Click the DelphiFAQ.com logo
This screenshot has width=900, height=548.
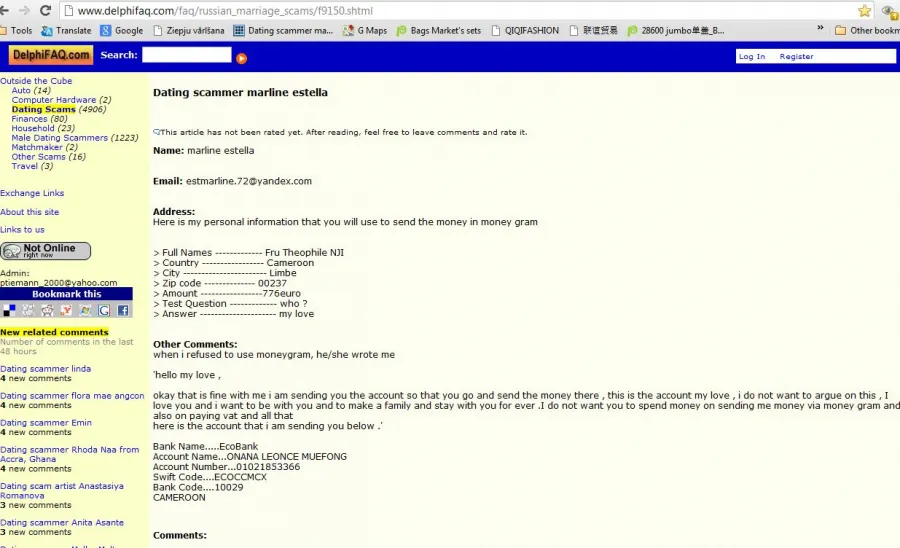coord(51,55)
